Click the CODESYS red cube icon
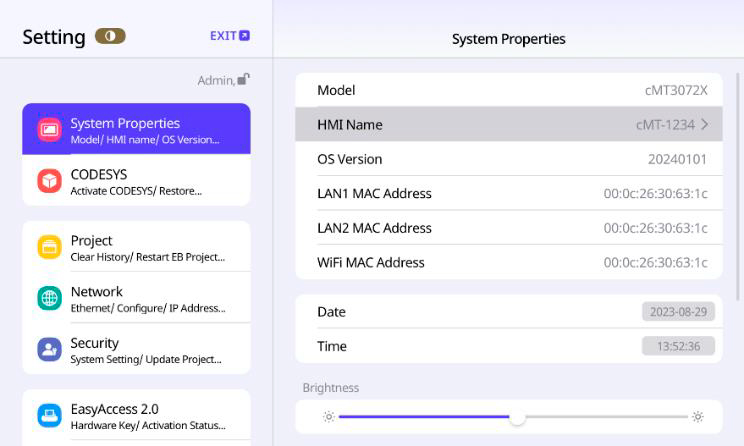The width and height of the screenshot is (744, 446). tap(49, 181)
